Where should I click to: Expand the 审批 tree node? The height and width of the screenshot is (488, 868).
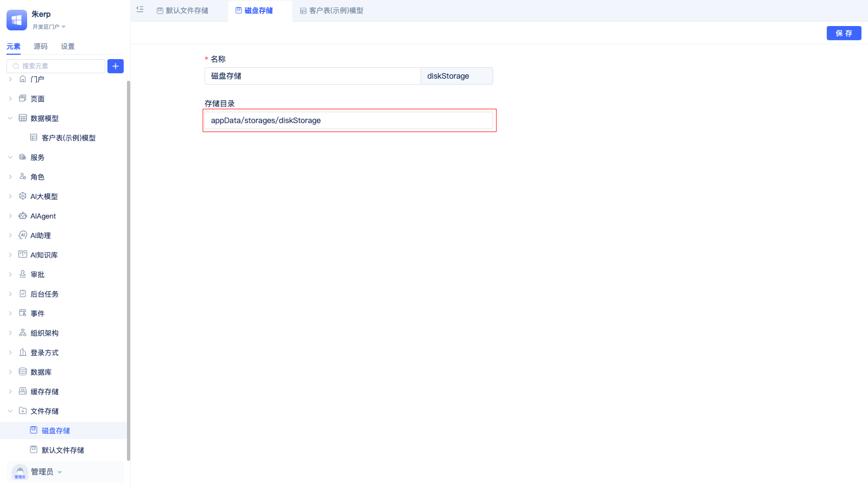[x=10, y=274]
